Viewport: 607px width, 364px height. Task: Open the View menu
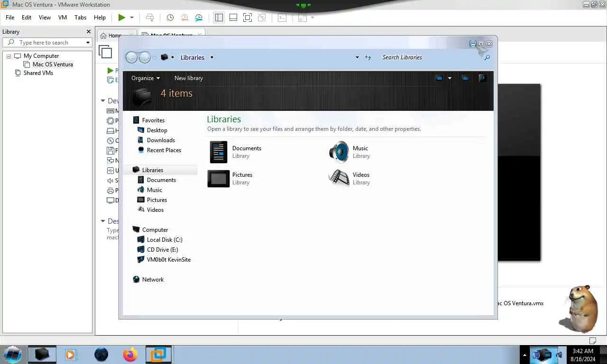pos(45,17)
